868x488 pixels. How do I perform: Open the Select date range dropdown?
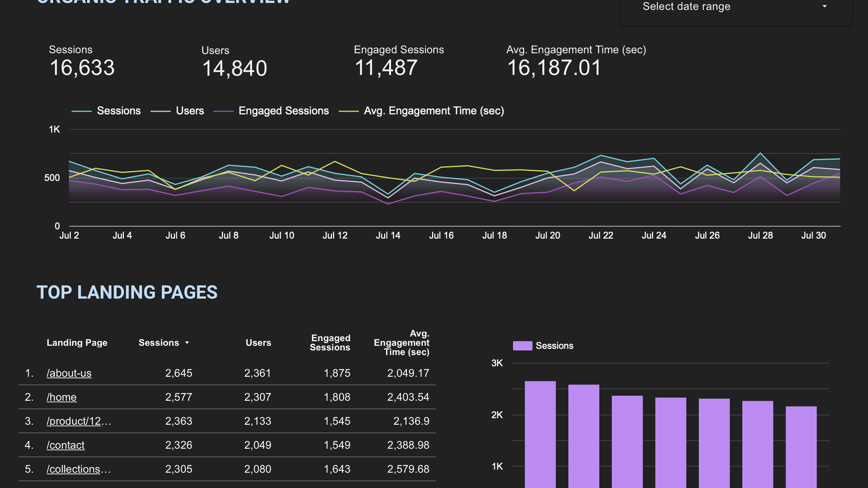736,7
